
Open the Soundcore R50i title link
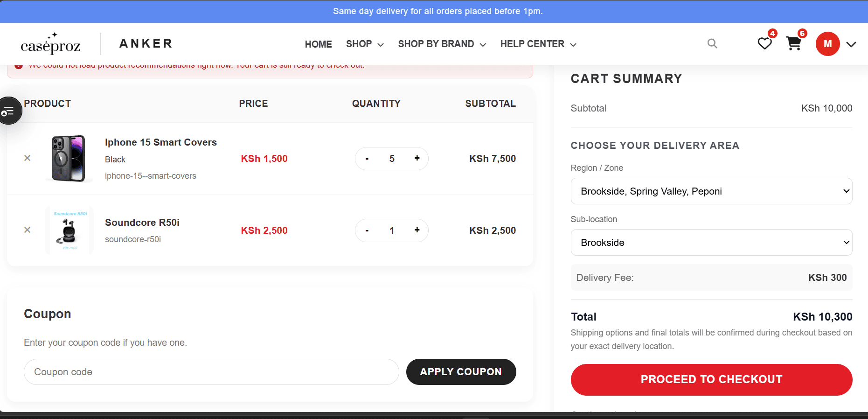(142, 223)
